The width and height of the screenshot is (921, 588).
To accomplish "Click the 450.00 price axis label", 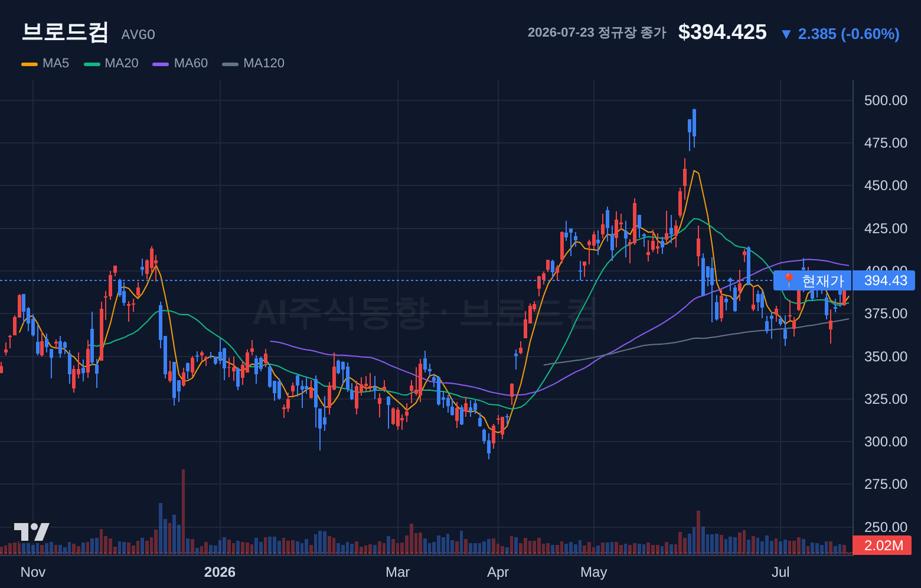I will pos(886,185).
